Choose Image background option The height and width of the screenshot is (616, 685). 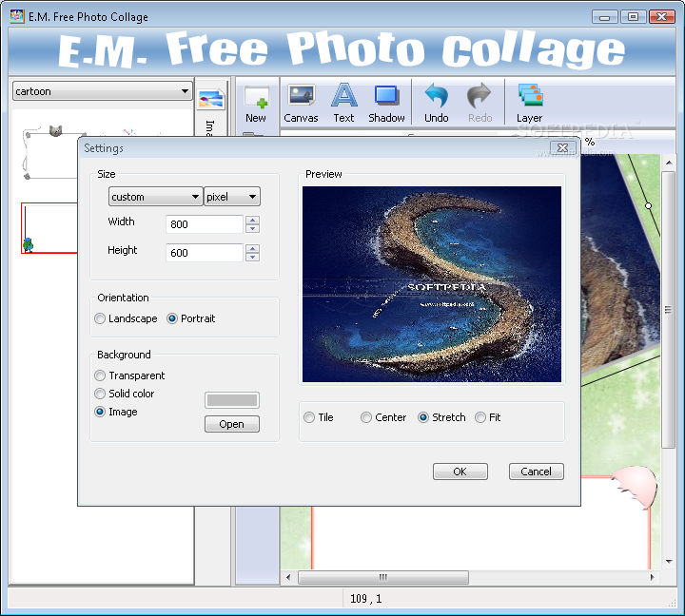[116, 412]
